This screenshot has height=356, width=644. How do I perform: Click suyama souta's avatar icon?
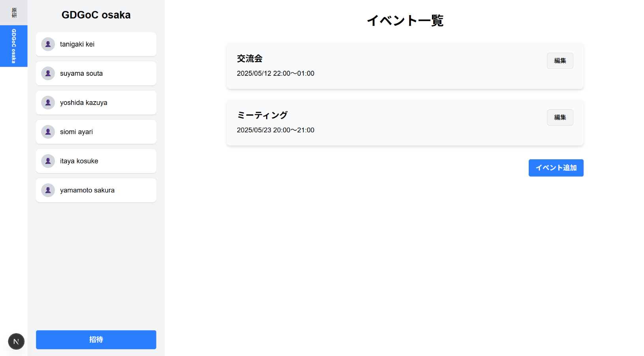pos(48,73)
